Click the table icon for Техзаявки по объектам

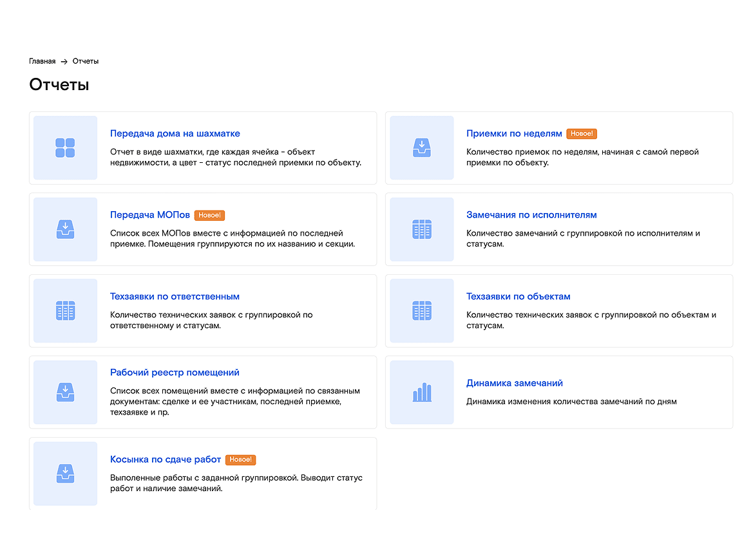(x=421, y=311)
